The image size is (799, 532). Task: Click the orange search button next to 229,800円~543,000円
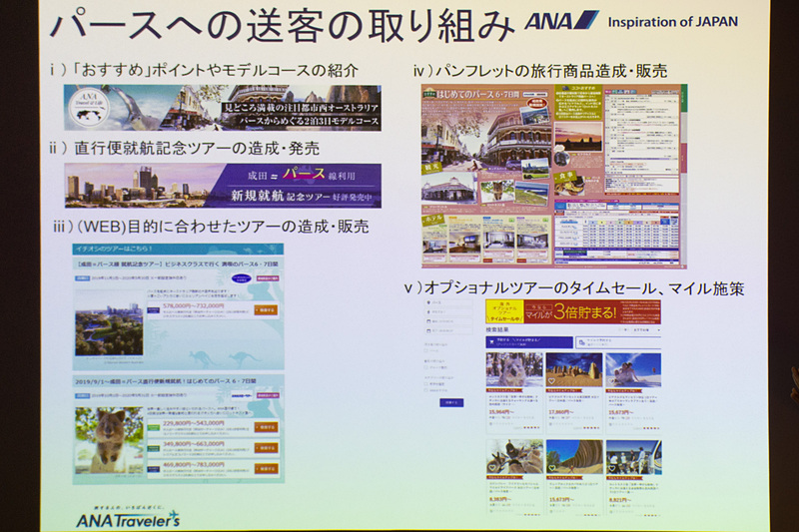[x=266, y=427]
